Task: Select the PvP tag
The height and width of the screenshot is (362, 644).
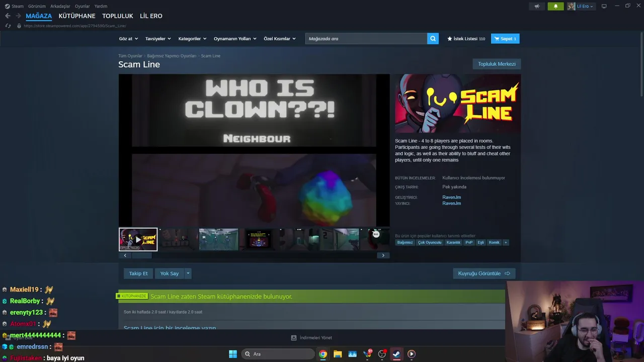Action: point(469,242)
